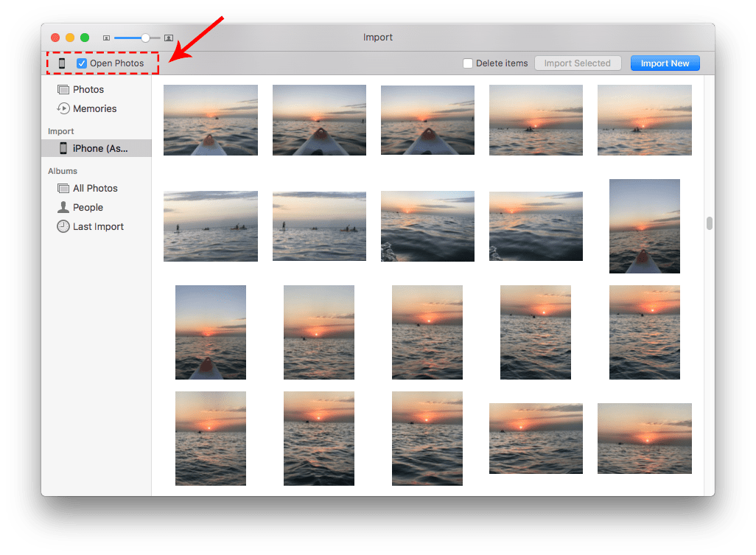Select first row fifth sunset photo

coord(645,120)
